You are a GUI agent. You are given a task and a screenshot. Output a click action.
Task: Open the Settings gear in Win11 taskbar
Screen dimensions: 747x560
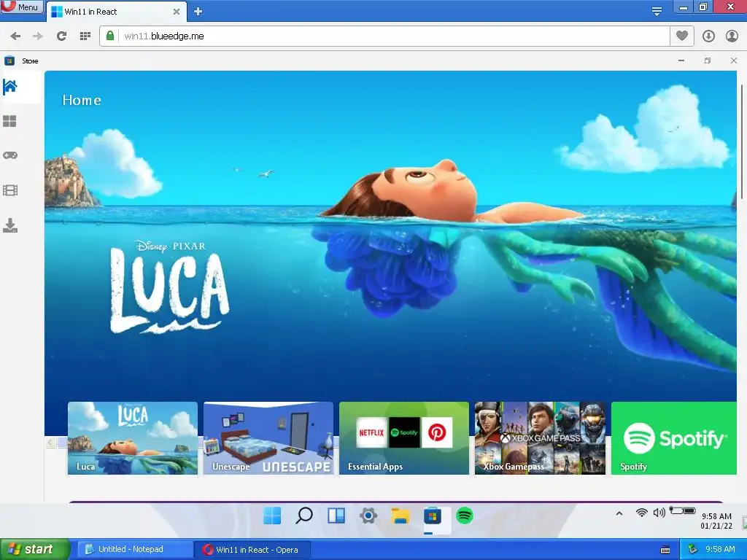pyautogui.click(x=368, y=516)
